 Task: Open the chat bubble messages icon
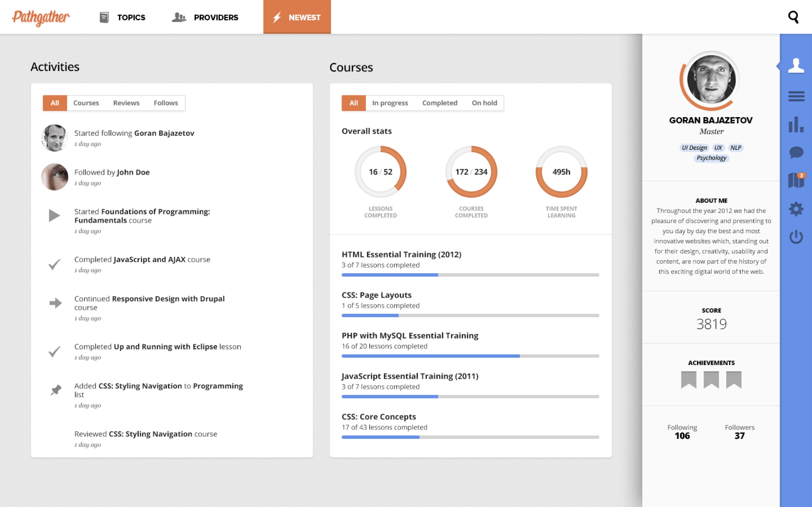pyautogui.click(x=796, y=153)
